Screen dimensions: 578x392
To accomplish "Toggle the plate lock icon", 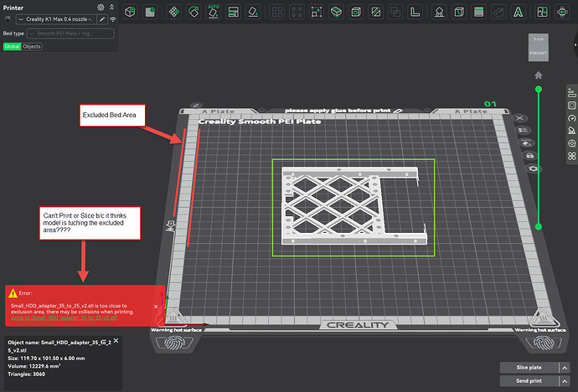I will point(529,156).
